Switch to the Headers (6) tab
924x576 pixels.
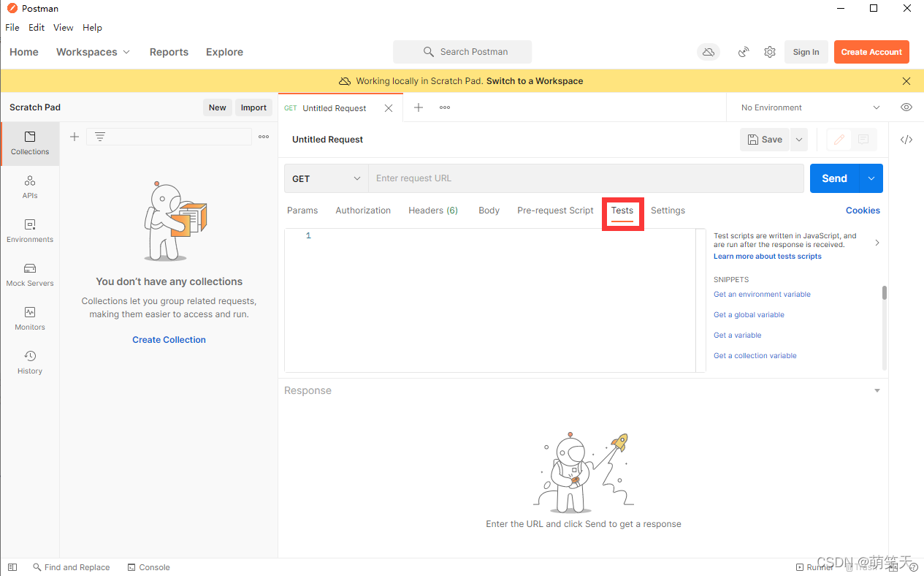[x=433, y=211]
